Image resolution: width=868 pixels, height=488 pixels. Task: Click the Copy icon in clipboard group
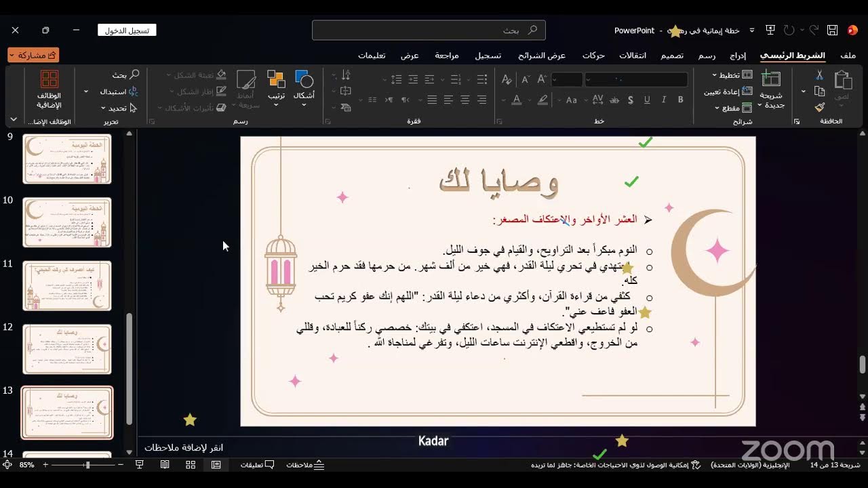[819, 91]
